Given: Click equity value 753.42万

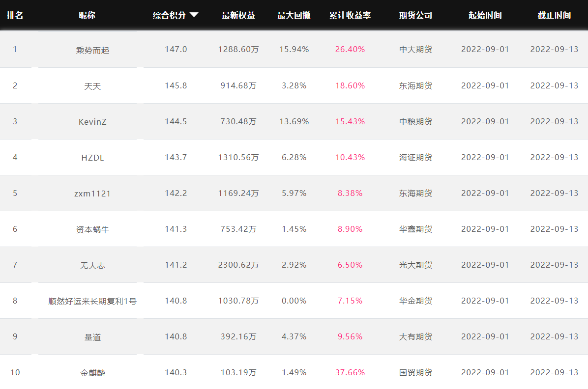Looking at the screenshot, I should 238,229.
